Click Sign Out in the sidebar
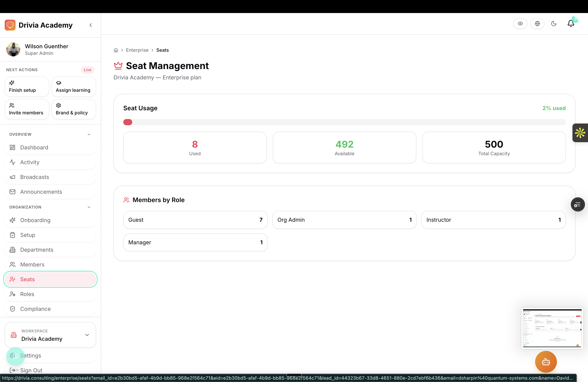This screenshot has height=382, width=588. click(50, 370)
